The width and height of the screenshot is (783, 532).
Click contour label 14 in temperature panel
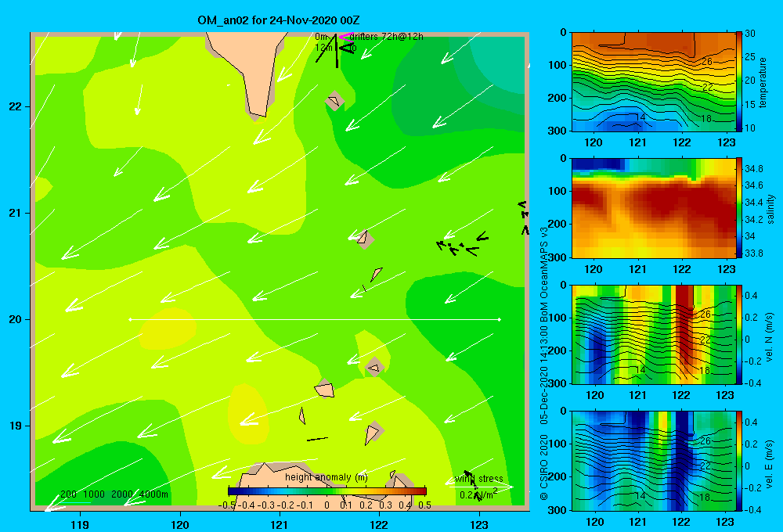tap(640, 117)
